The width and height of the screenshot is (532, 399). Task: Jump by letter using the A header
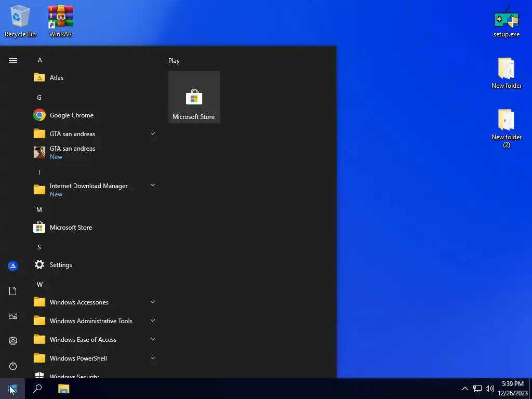click(39, 60)
